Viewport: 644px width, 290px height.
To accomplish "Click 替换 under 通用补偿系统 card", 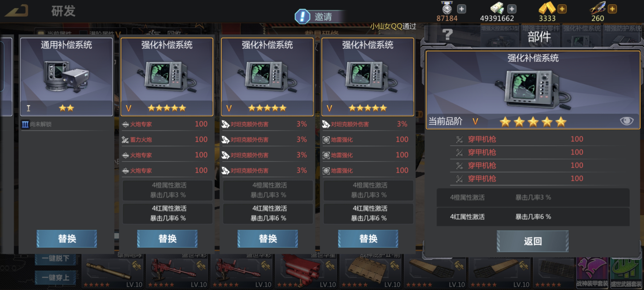I will point(67,239).
